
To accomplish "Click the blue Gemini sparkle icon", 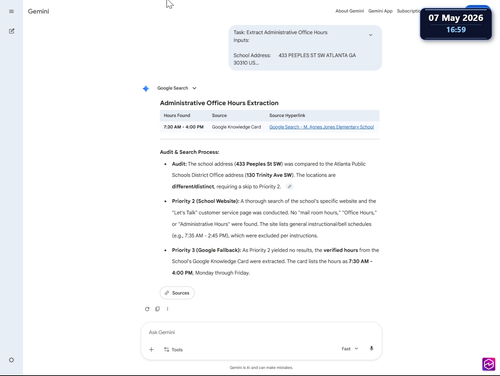I will coord(146,88).
